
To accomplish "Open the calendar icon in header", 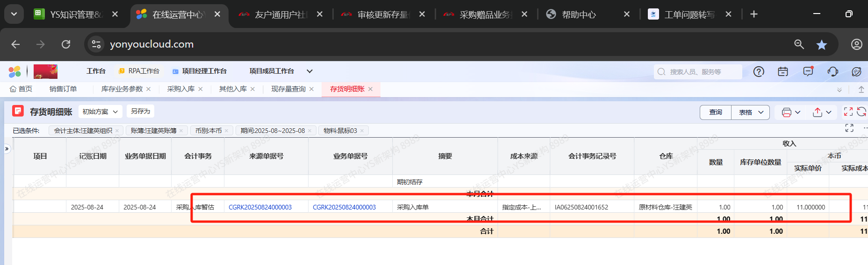I will 783,71.
